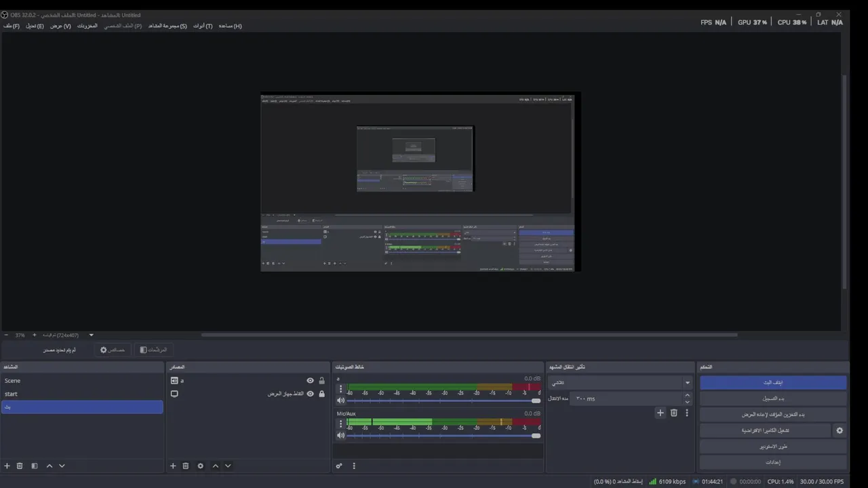Click the OBS preview canvas image
The height and width of the screenshot is (488, 868).
420,182
